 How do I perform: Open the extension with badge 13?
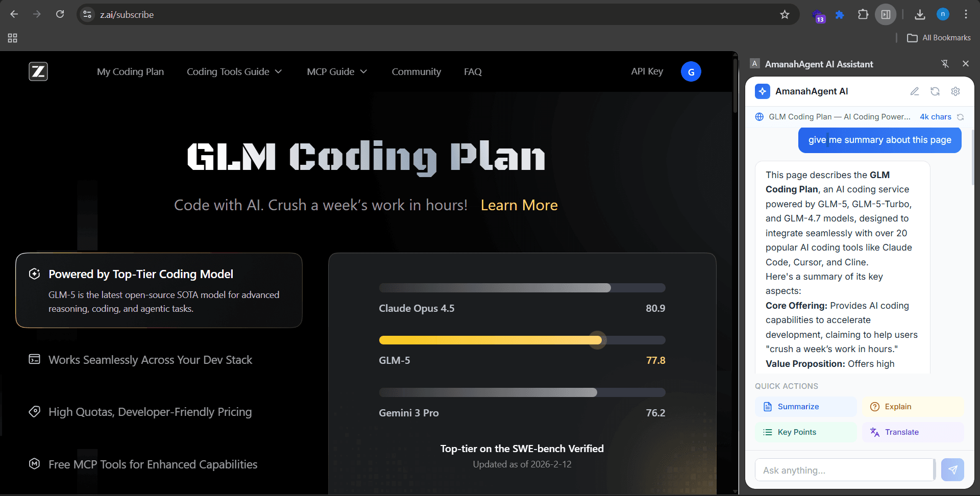click(818, 15)
